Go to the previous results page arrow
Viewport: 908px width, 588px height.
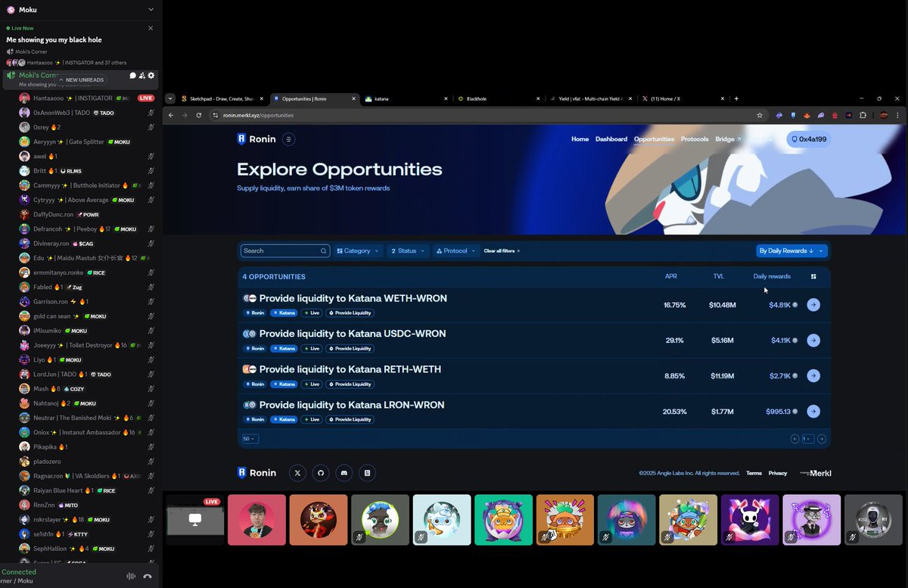[794, 439]
